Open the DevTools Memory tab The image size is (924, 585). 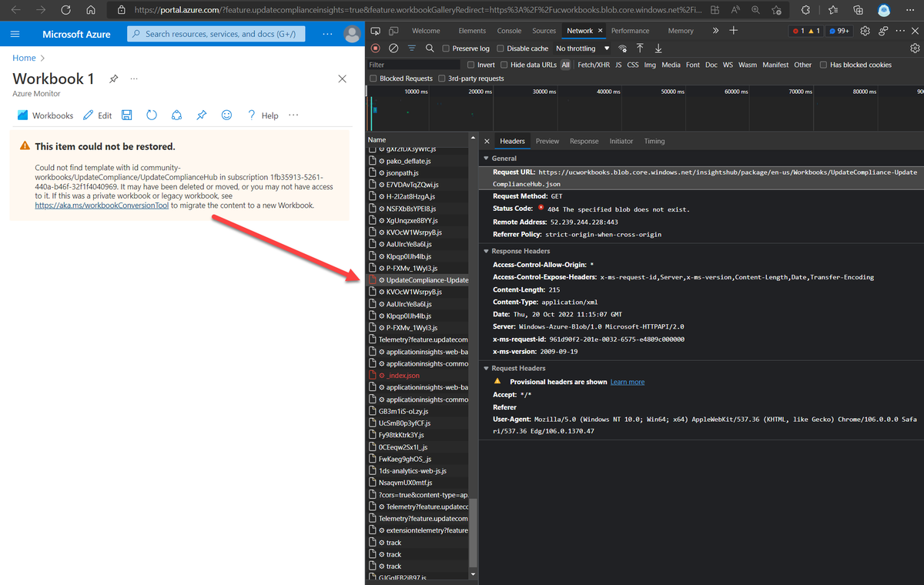pos(681,31)
